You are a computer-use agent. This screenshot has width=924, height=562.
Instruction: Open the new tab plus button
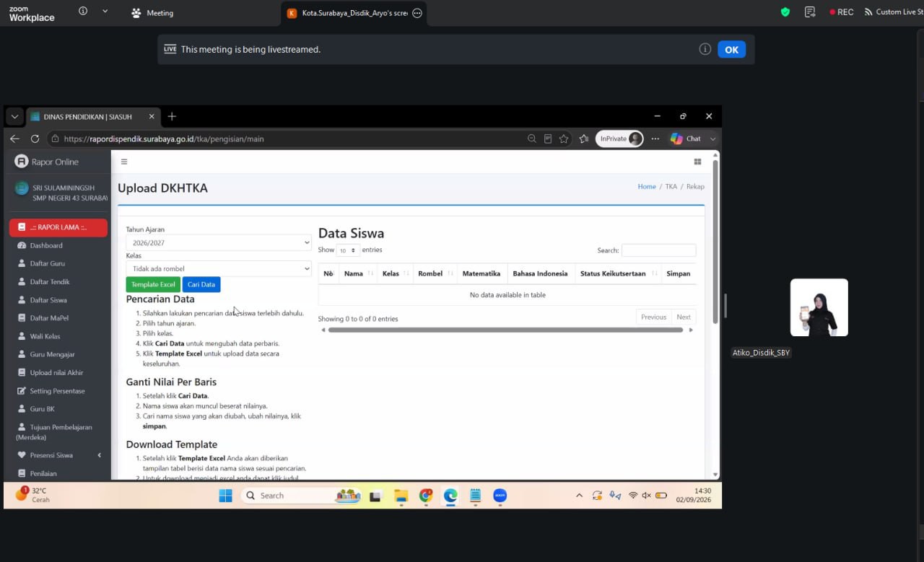(x=172, y=116)
